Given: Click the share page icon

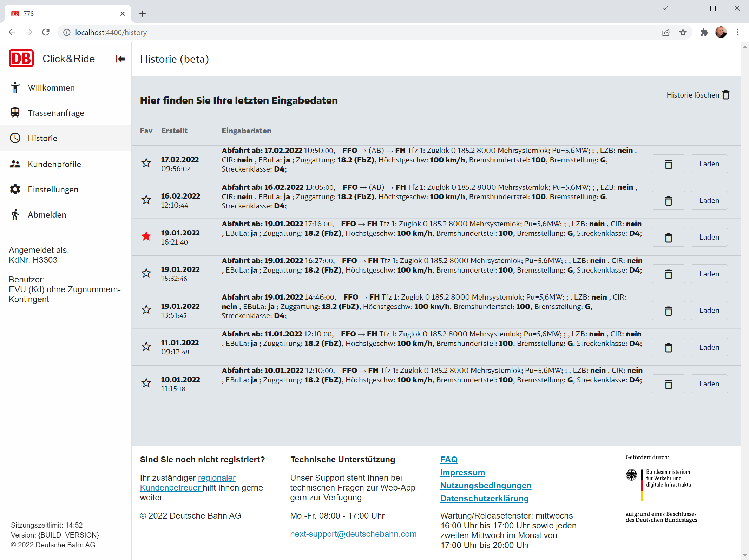Looking at the screenshot, I should pyautogui.click(x=666, y=32).
